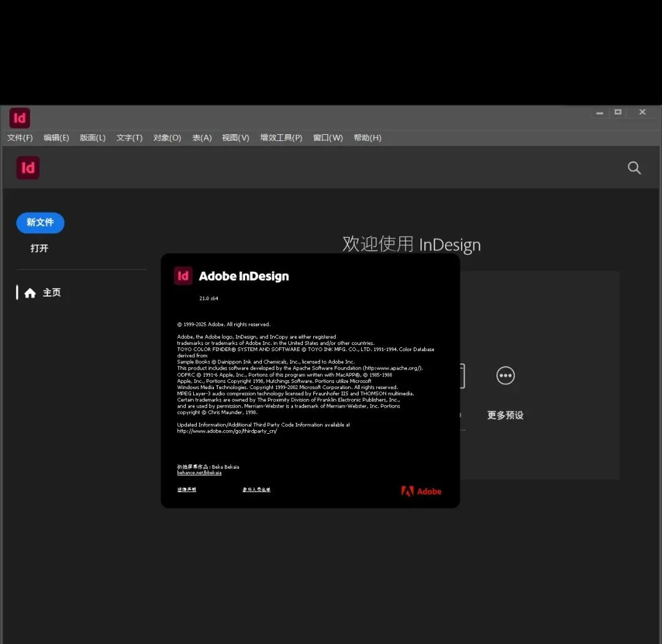Click the Adobe InDesign title in the dialog

(243, 276)
